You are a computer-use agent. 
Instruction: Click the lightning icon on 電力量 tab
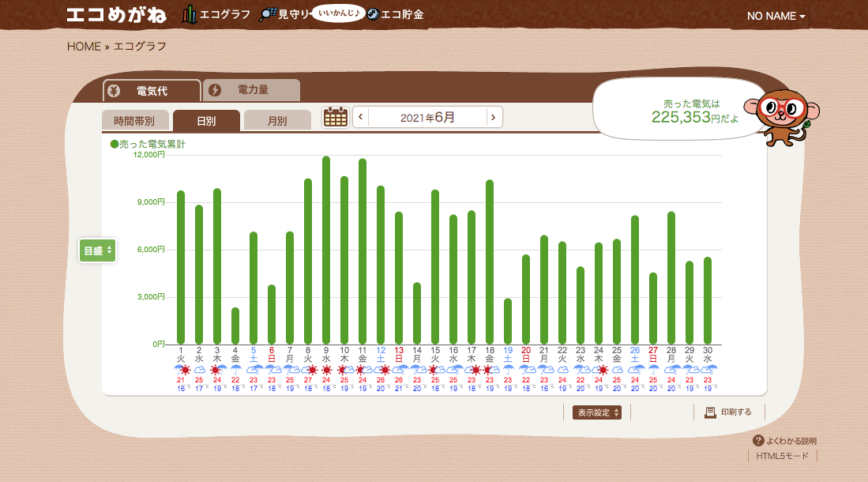click(215, 90)
